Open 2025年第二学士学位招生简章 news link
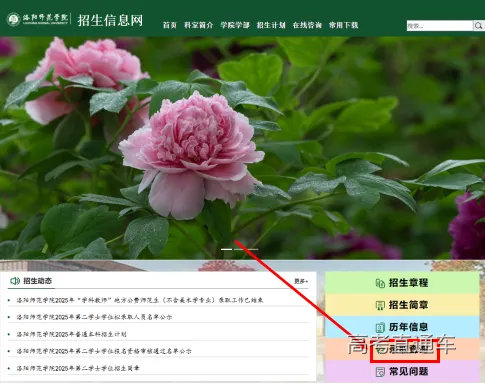485x384 pixels. pos(78,368)
